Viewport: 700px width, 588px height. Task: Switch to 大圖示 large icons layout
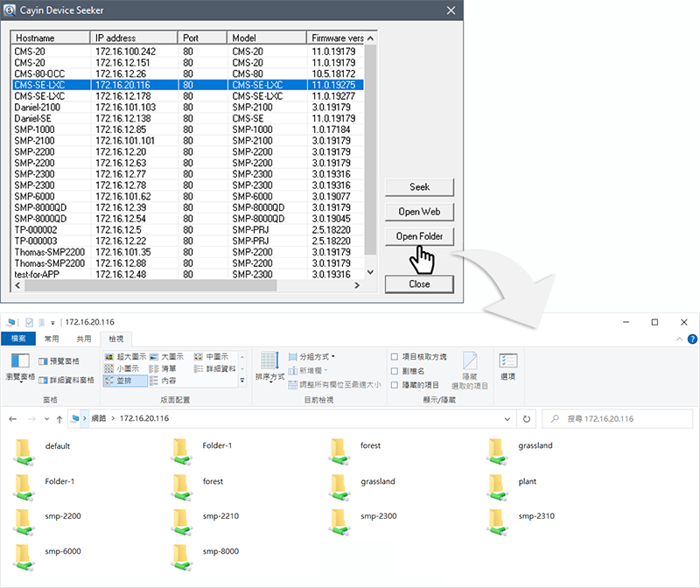tap(166, 357)
